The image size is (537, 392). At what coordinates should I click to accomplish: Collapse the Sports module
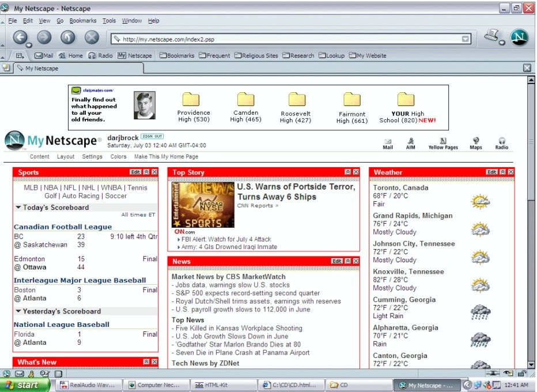click(146, 172)
